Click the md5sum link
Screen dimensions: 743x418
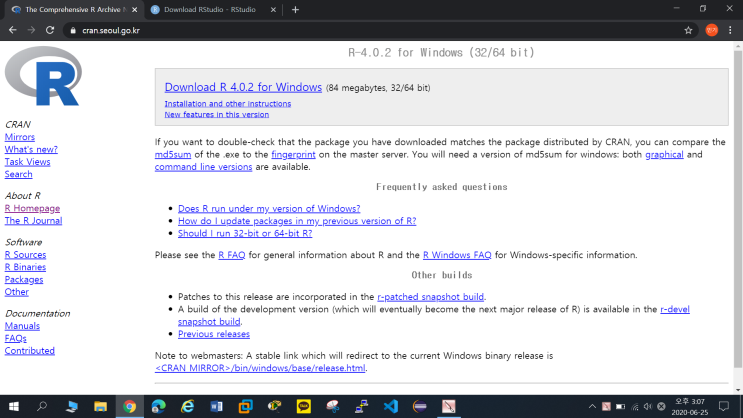(173, 154)
